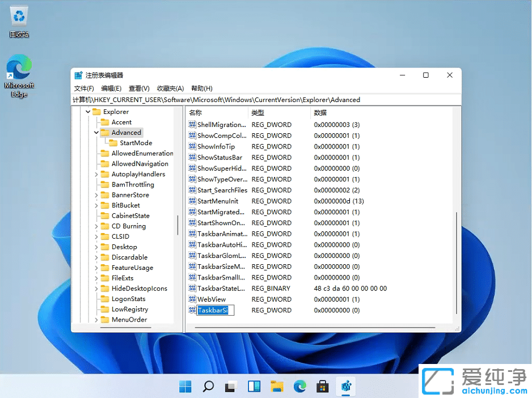Open Microsoft Store from the taskbar

click(323, 386)
